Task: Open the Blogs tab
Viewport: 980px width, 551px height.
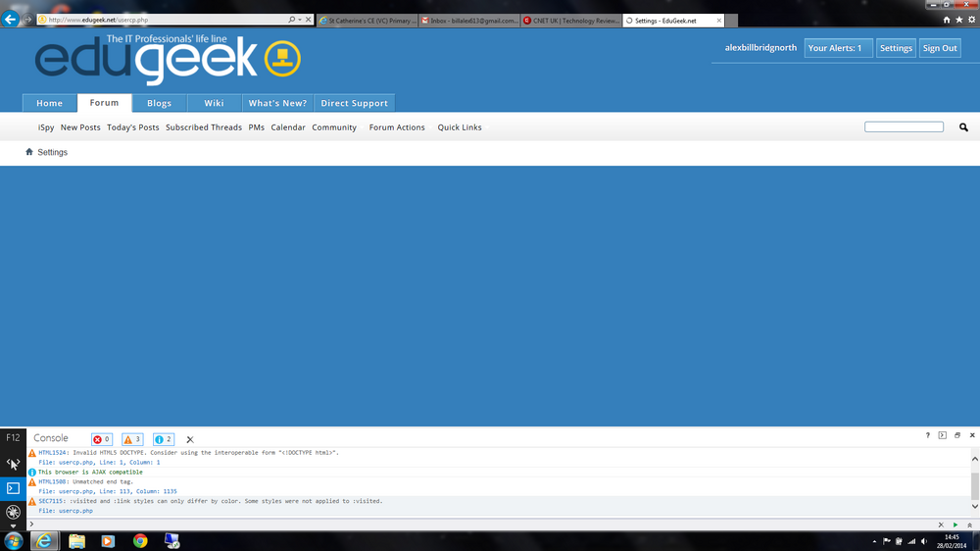Action: coord(160,103)
